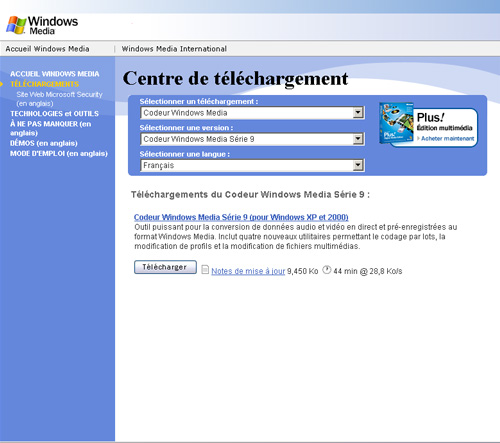Click the Sélectionner un téléchargement label
This screenshot has width=500, height=443.
click(x=199, y=101)
